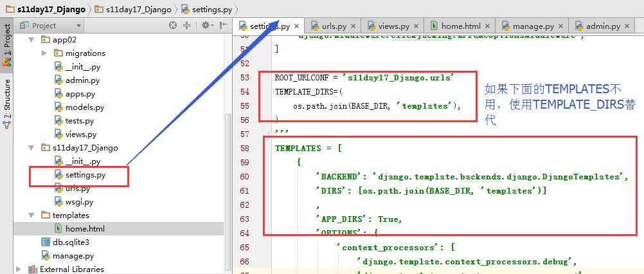The height and width of the screenshot is (274, 644).
Task: Select External Libraries in the tree
Action: 66,269
